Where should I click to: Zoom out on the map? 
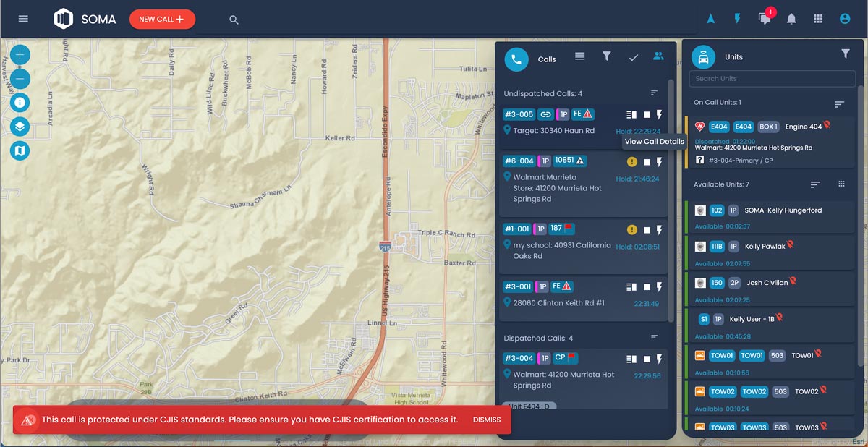pos(20,78)
